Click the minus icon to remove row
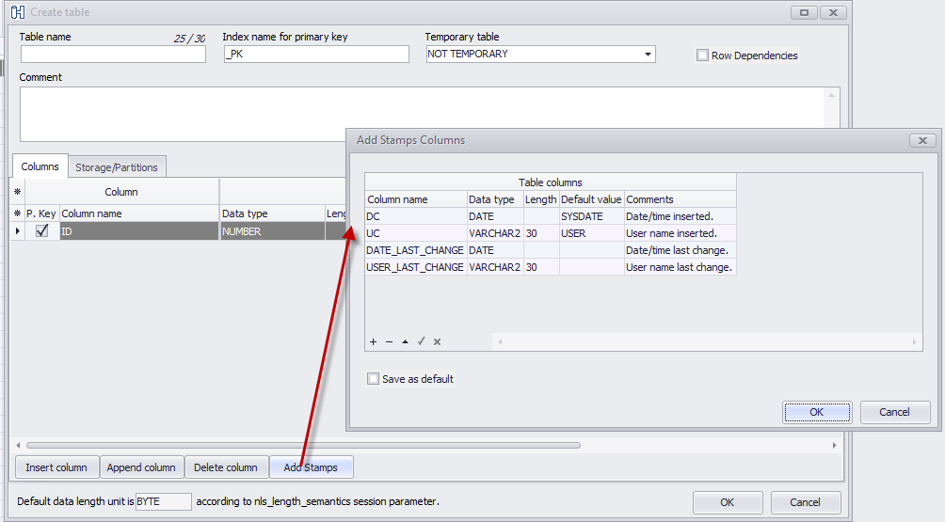The height and width of the screenshot is (522, 945). coord(389,342)
